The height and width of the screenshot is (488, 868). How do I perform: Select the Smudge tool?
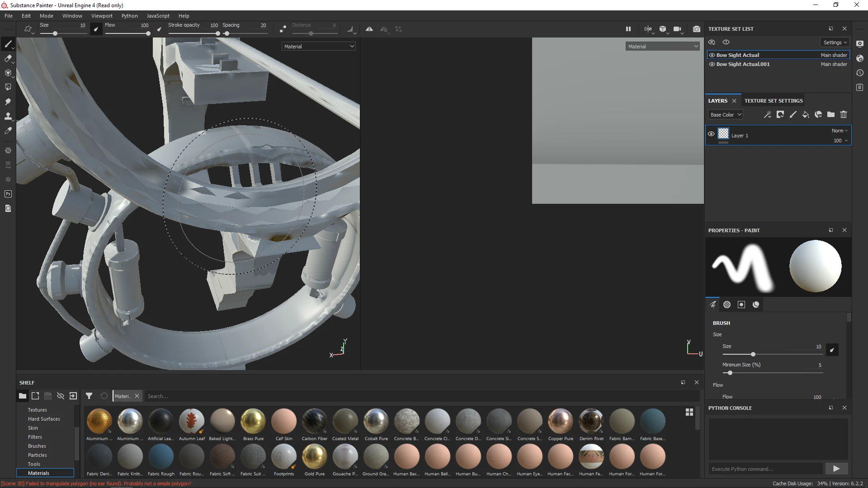8,102
